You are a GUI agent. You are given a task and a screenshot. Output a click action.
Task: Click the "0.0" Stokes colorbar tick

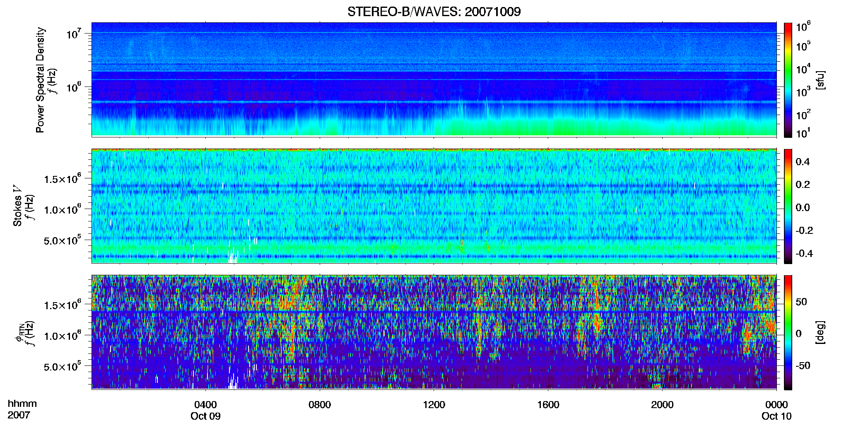click(x=803, y=208)
